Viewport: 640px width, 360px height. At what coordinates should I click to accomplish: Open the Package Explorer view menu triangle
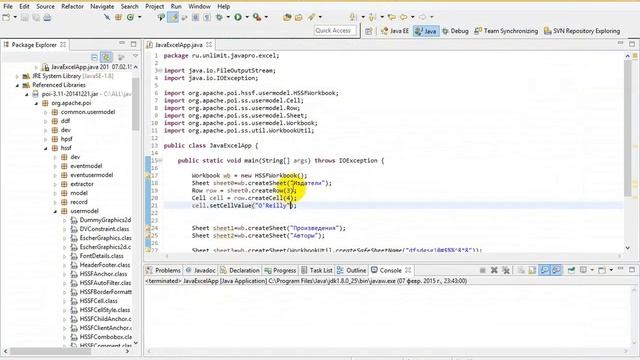(135, 57)
